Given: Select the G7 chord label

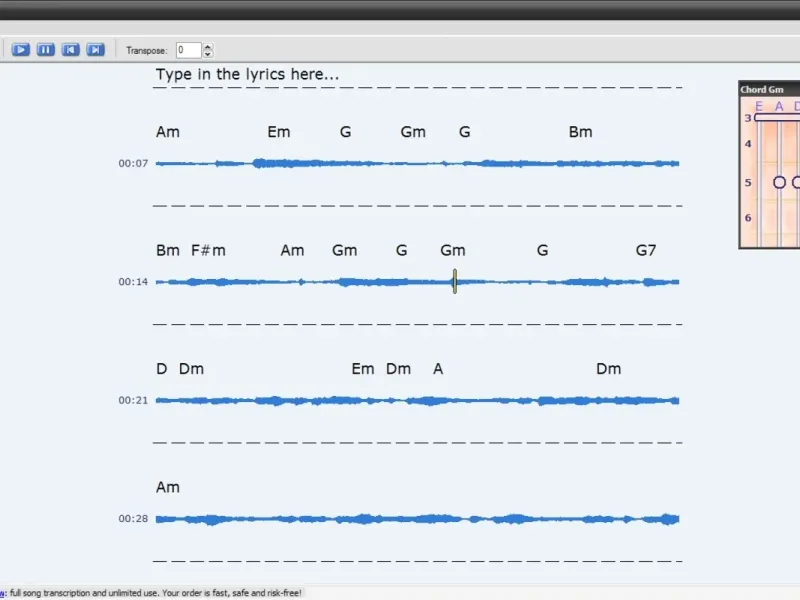Looking at the screenshot, I should (x=646, y=251).
